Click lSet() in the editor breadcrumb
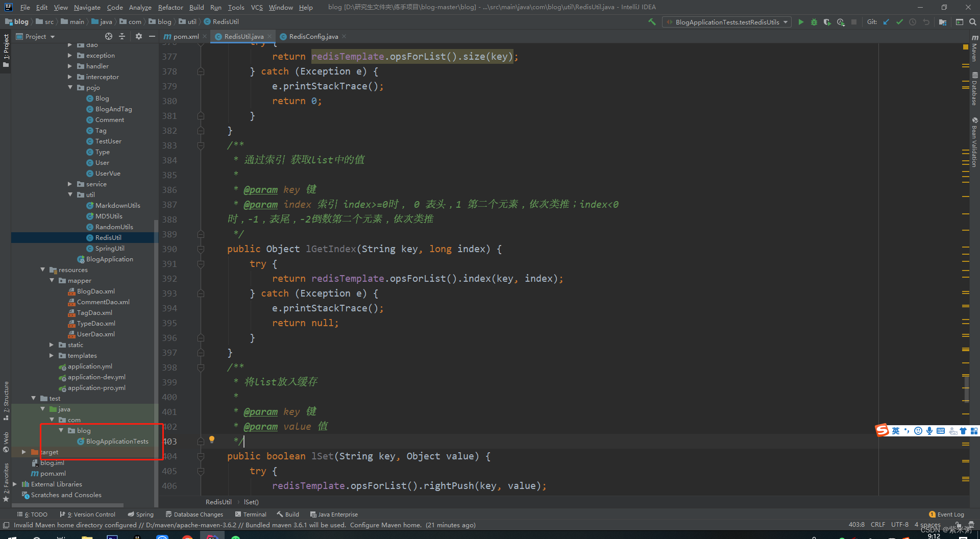 click(x=251, y=502)
